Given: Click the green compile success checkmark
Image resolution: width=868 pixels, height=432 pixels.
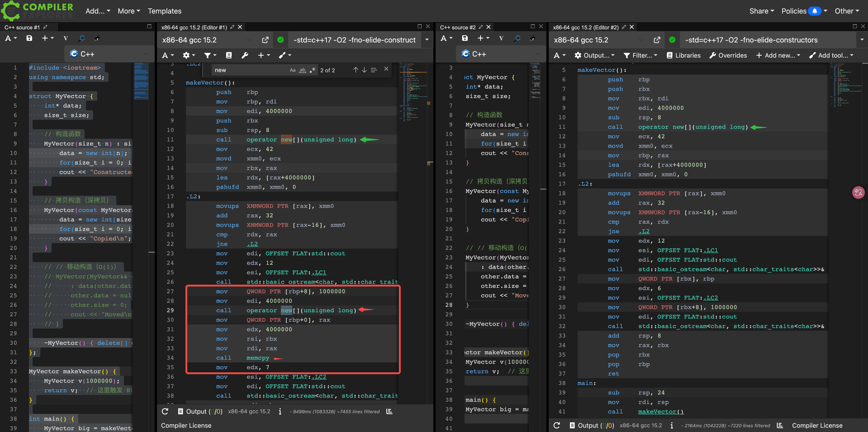Looking at the screenshot, I should [281, 40].
